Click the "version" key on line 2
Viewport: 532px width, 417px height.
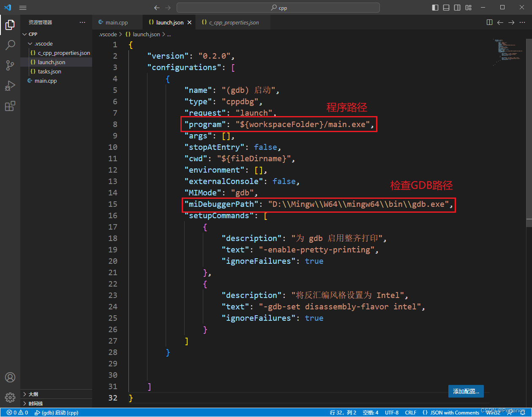point(168,56)
